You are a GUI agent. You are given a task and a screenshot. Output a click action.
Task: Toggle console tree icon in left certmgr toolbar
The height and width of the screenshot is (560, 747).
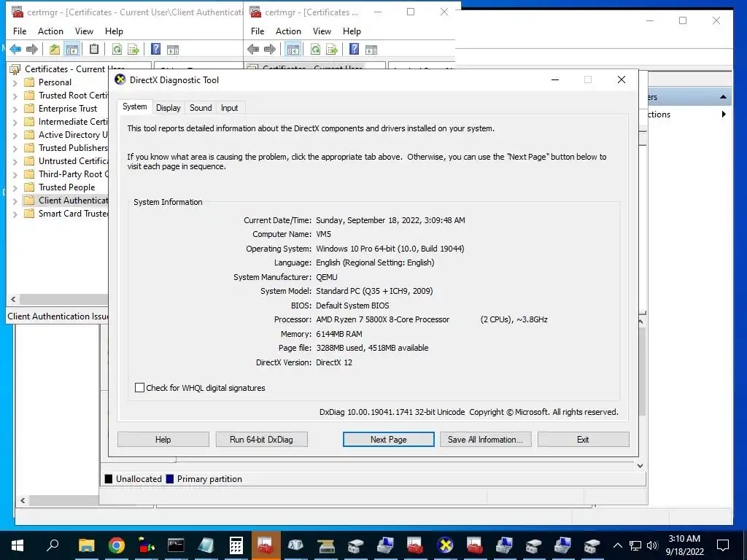(72, 49)
